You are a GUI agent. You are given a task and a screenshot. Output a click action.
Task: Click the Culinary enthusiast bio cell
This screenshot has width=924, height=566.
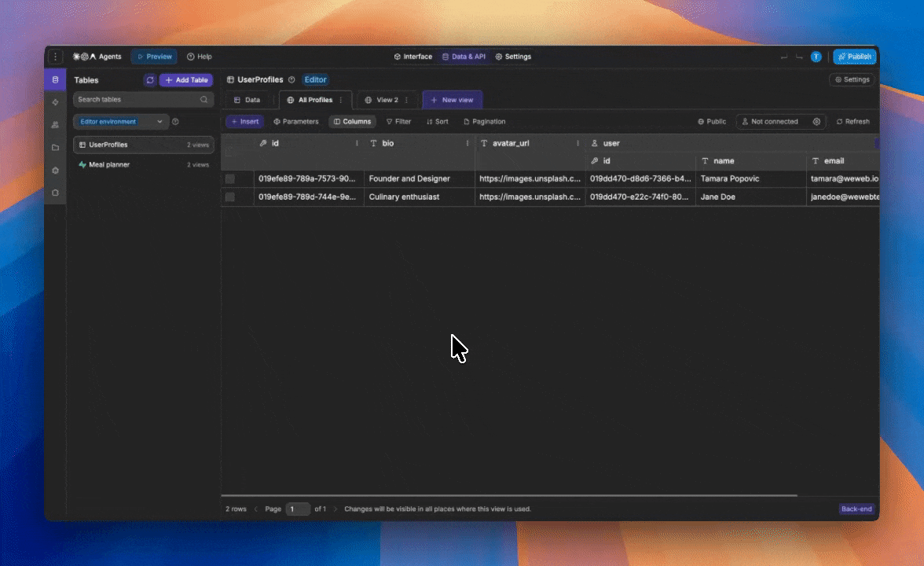point(419,197)
